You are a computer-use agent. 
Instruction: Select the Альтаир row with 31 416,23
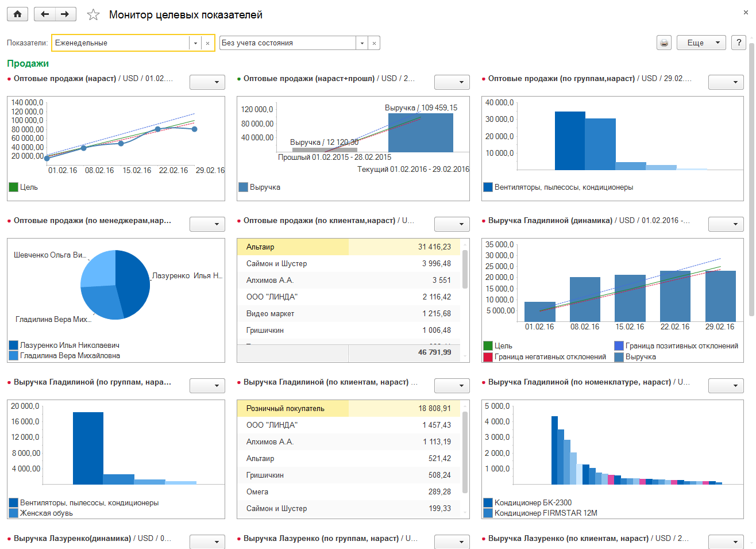tap(349, 247)
